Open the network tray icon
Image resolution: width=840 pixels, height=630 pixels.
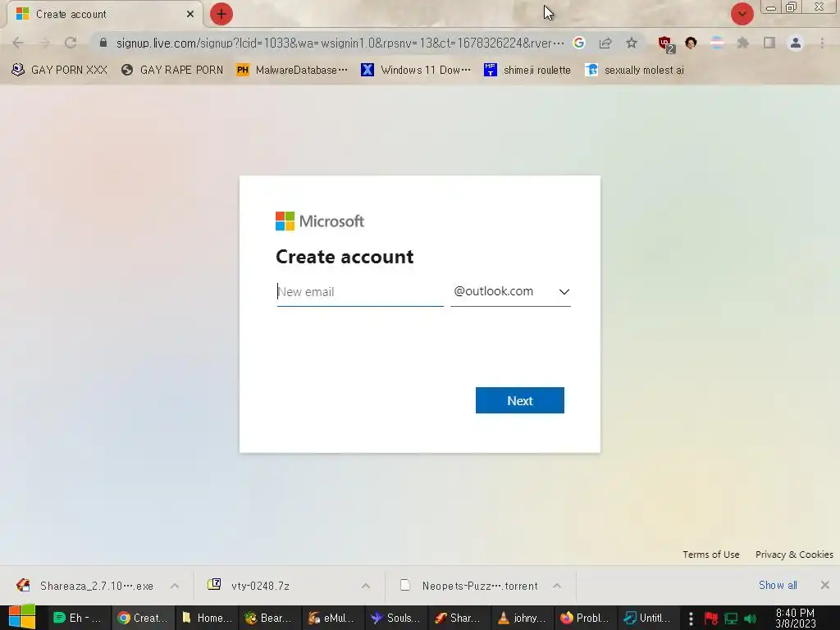(731, 619)
